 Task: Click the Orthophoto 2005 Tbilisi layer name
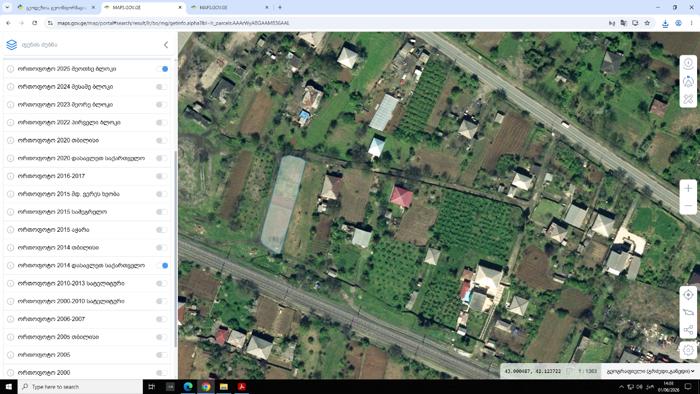pos(58,337)
